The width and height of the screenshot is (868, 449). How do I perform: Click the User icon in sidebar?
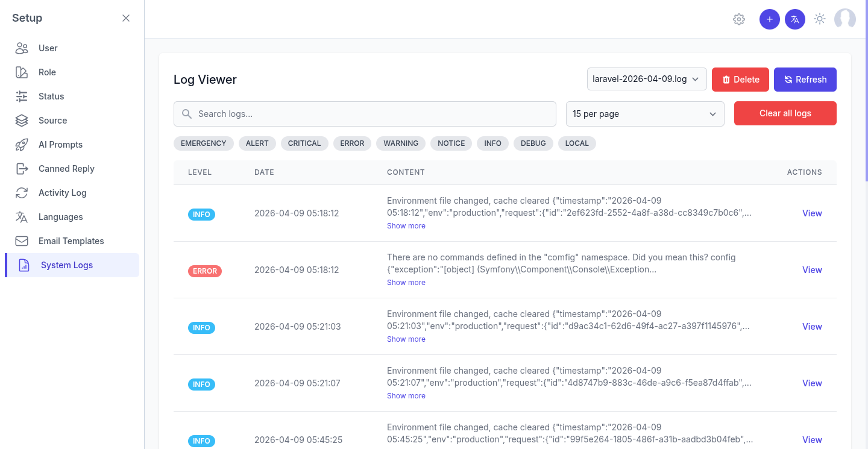(x=22, y=48)
